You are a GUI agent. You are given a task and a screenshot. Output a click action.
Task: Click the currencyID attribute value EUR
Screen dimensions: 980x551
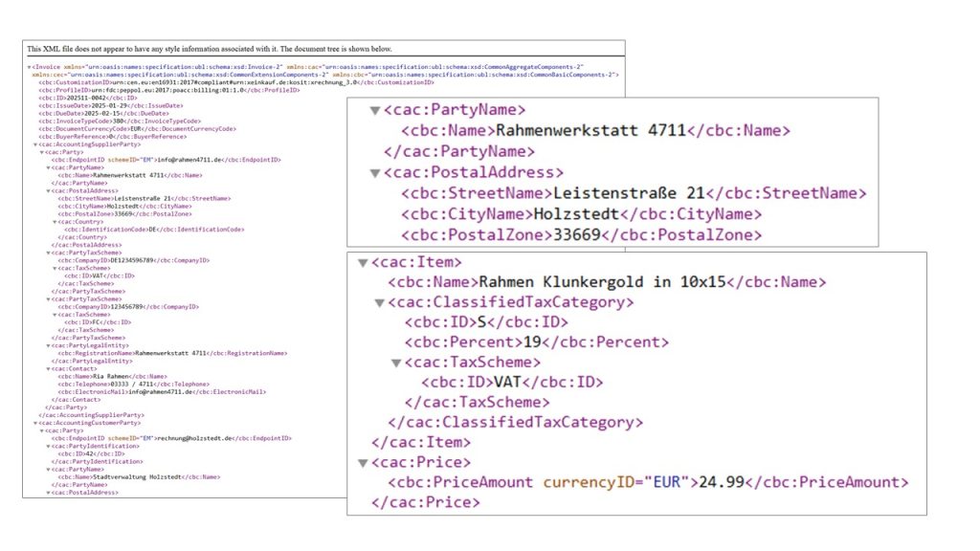tap(672, 482)
